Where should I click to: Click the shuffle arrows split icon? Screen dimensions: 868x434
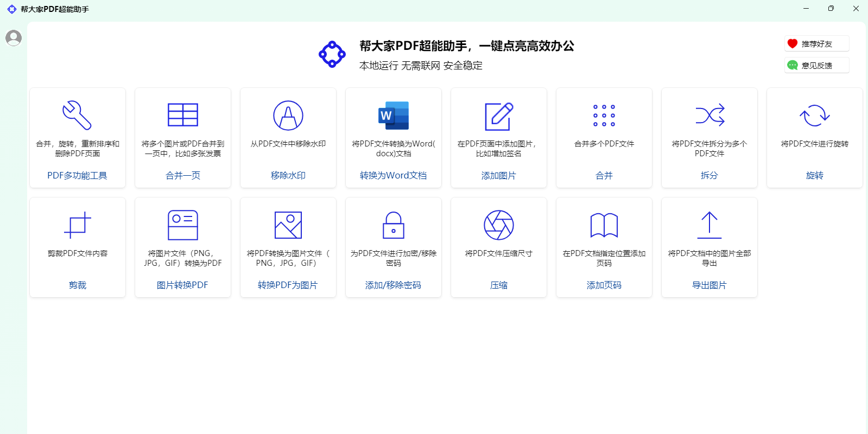point(709,116)
